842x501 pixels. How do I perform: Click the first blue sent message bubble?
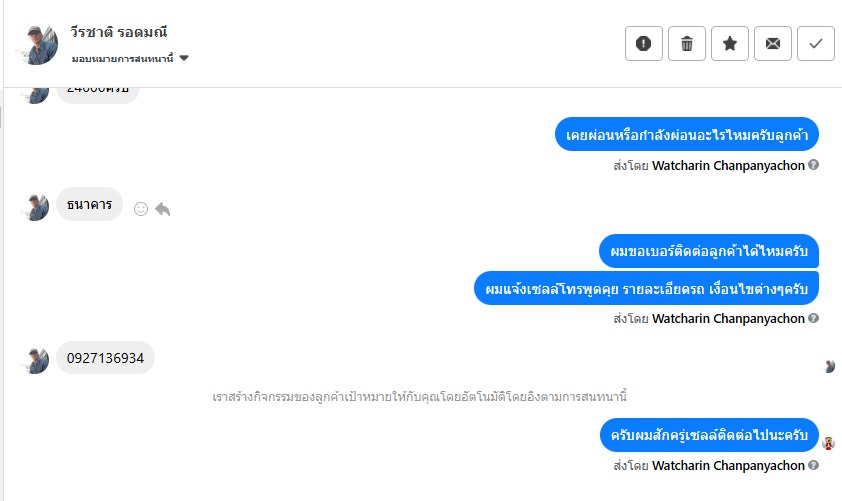tap(686, 134)
